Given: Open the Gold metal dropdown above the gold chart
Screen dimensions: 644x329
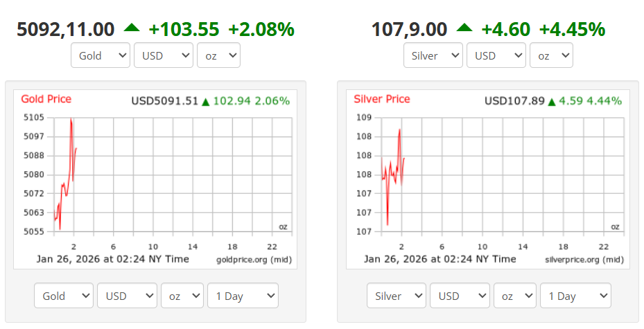Looking at the screenshot, I should pos(101,55).
